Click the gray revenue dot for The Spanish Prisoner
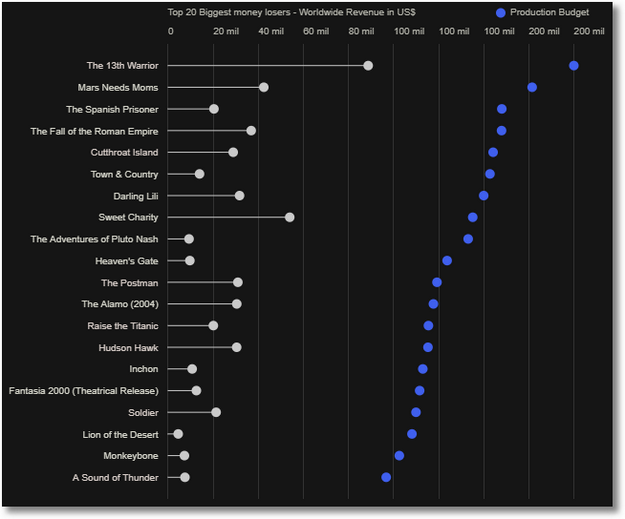 click(x=214, y=109)
